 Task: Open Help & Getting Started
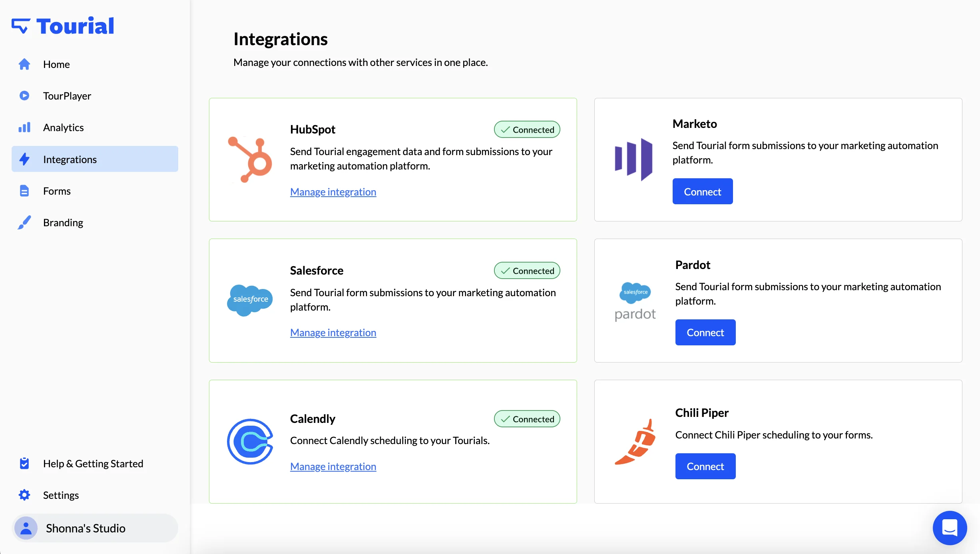[x=95, y=463]
